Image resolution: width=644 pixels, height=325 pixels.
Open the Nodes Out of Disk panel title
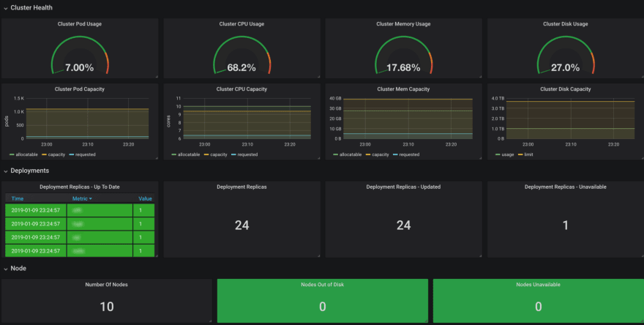click(323, 284)
